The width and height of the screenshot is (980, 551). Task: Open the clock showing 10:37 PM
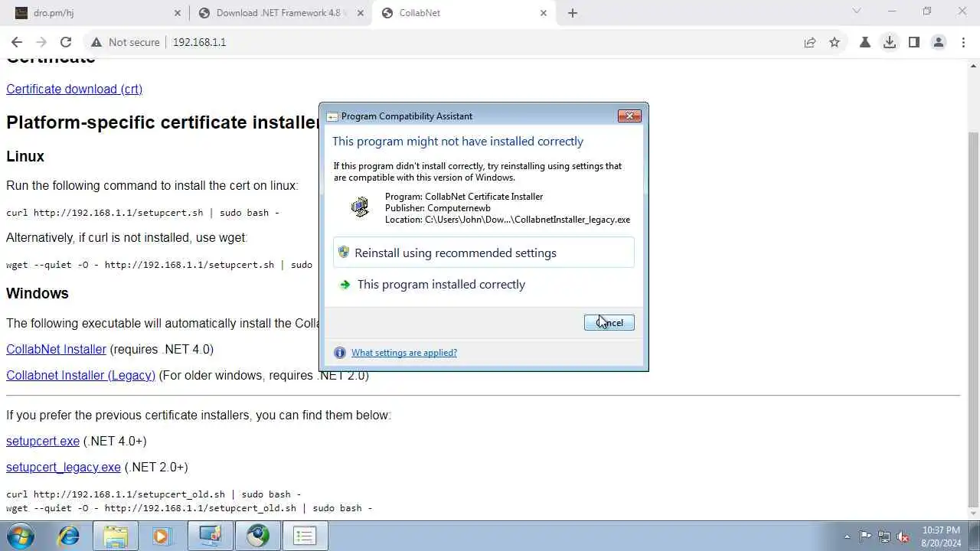click(941, 536)
